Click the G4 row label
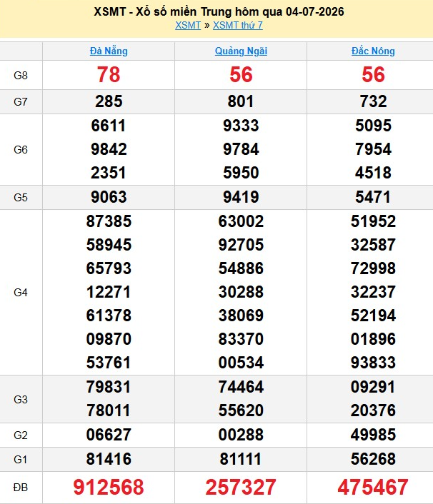 (21, 292)
